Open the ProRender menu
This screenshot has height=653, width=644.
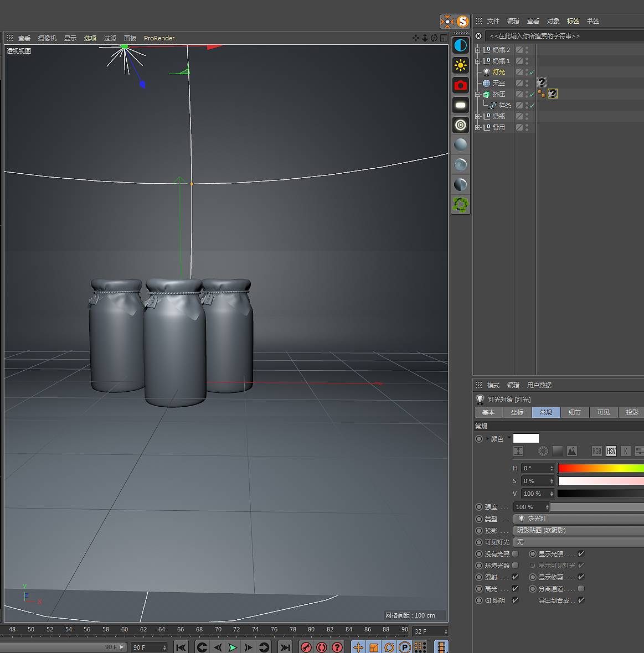coord(159,38)
